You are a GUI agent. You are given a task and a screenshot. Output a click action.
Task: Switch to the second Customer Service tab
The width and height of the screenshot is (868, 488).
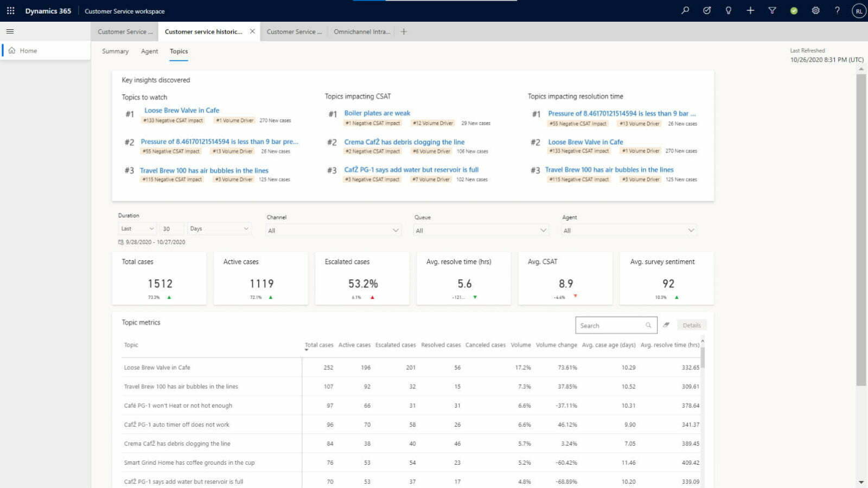(x=294, y=31)
